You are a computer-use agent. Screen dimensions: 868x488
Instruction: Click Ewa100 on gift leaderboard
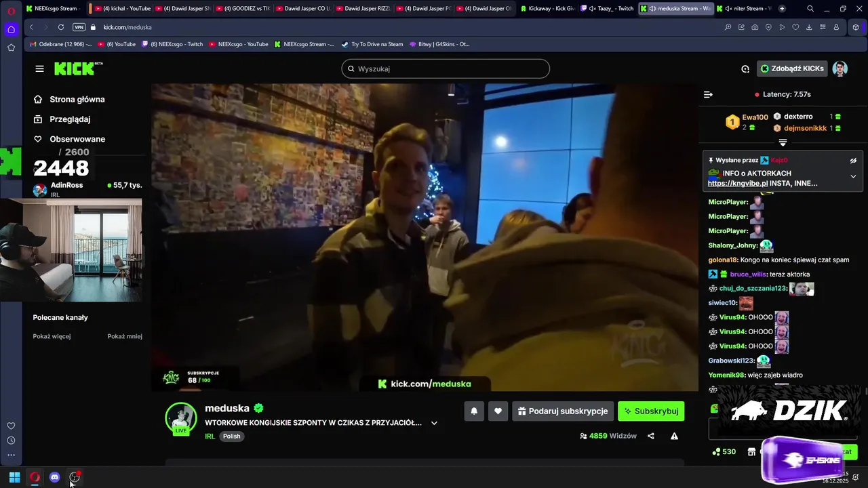[x=755, y=117]
